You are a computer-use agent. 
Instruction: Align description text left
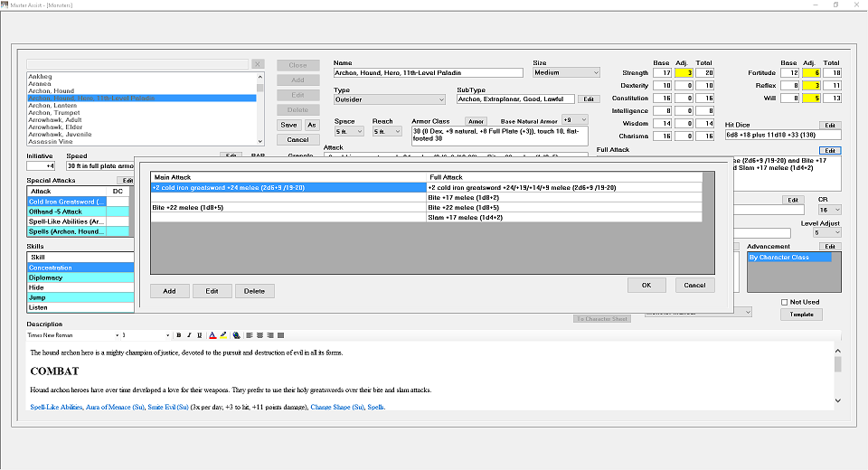(250, 335)
